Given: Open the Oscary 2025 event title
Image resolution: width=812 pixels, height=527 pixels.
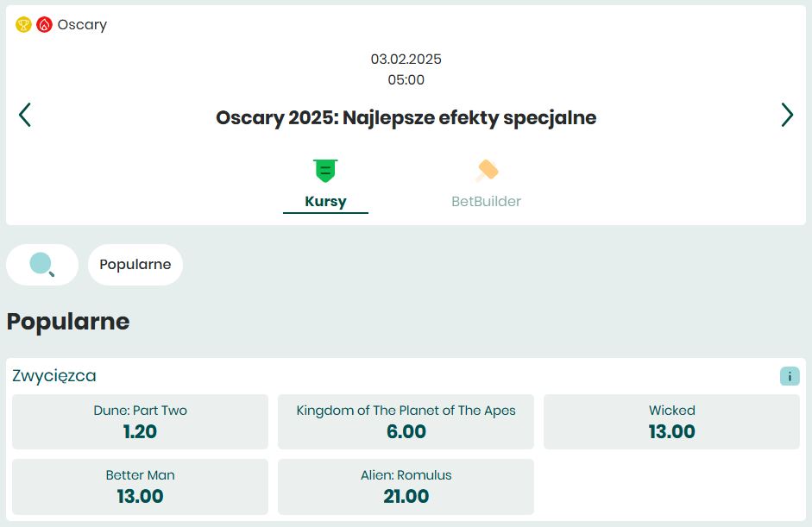Looking at the screenshot, I should pyautogui.click(x=406, y=117).
